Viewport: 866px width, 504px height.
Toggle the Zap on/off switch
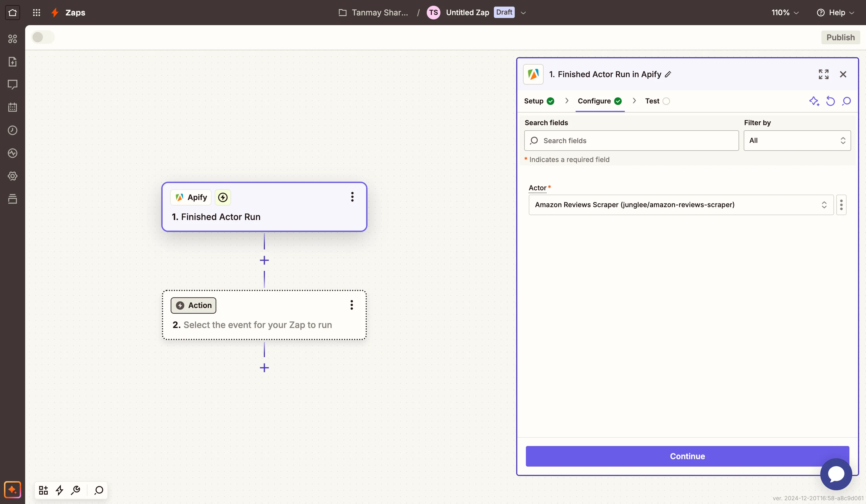[x=43, y=37]
